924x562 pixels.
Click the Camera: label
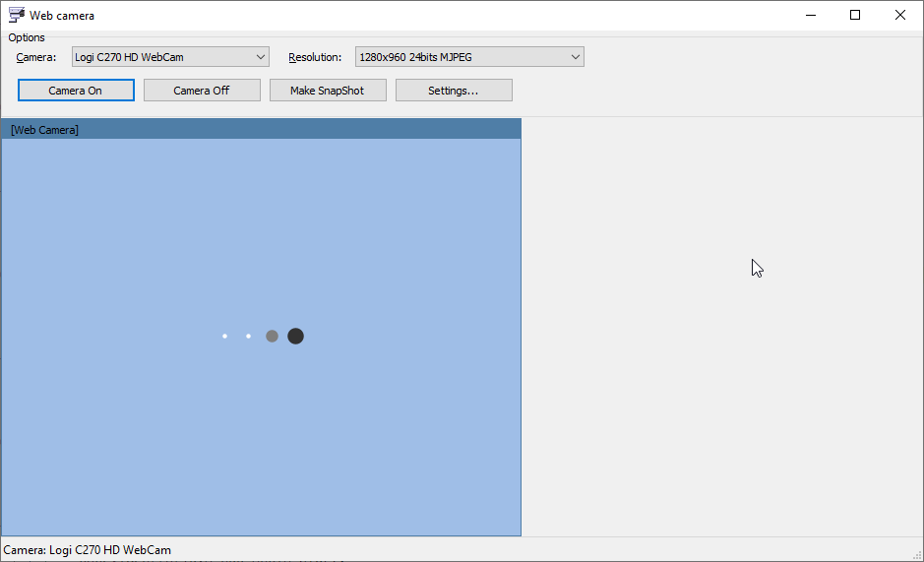36,57
